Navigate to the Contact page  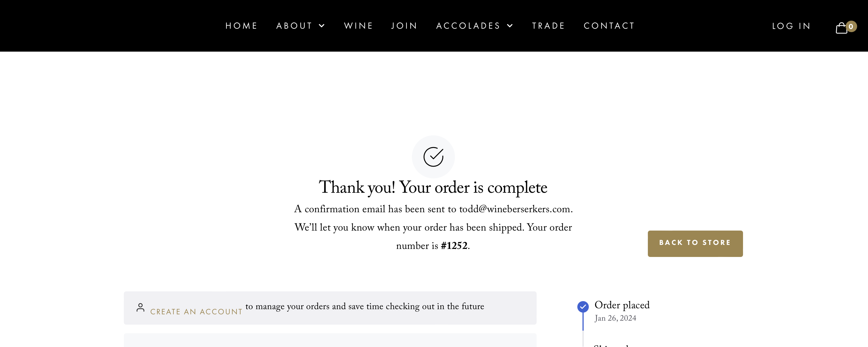coord(609,26)
